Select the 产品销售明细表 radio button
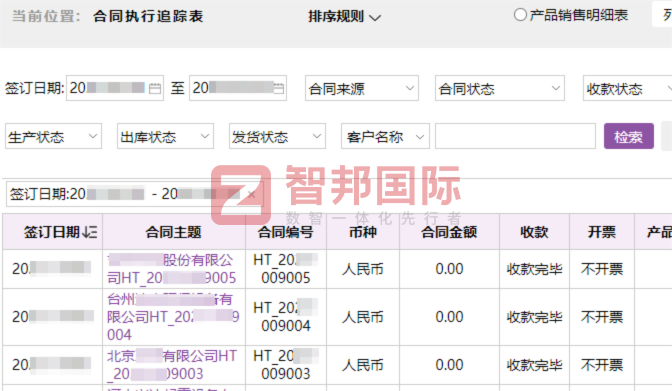This screenshot has height=391, width=672. click(520, 15)
